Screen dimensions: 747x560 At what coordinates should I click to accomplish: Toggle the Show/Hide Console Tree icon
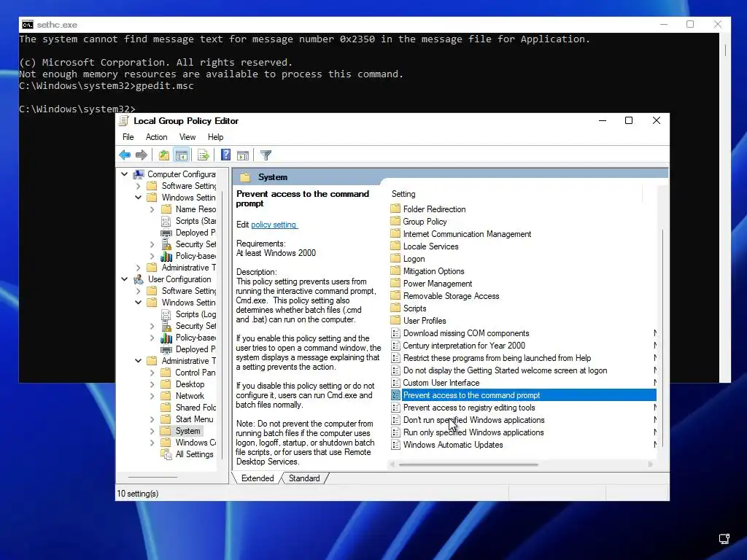pyautogui.click(x=182, y=155)
